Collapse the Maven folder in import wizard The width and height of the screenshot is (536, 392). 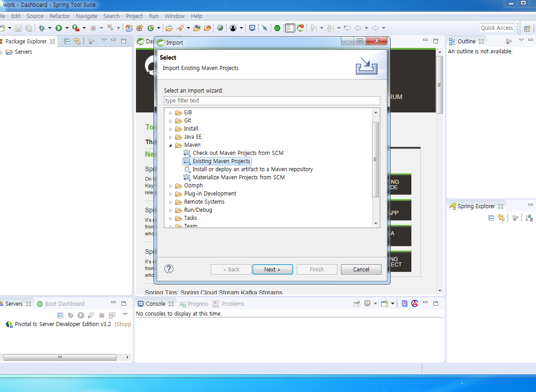pos(170,145)
